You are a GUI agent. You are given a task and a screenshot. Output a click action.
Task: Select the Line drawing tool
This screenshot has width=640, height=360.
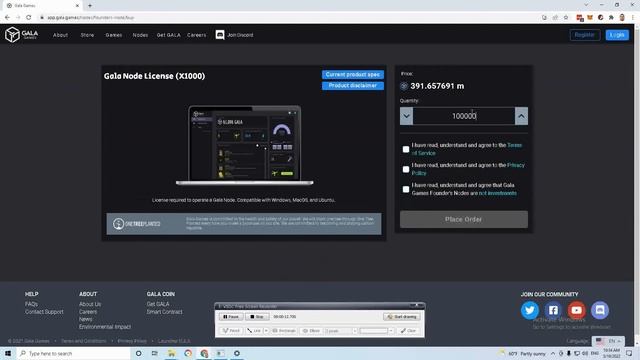pos(254,331)
